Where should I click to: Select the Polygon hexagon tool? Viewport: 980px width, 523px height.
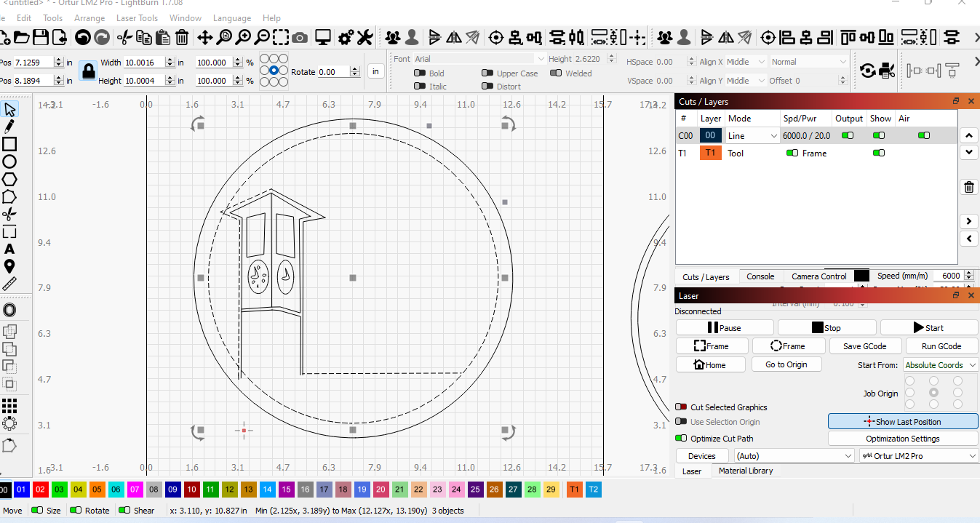(9, 179)
